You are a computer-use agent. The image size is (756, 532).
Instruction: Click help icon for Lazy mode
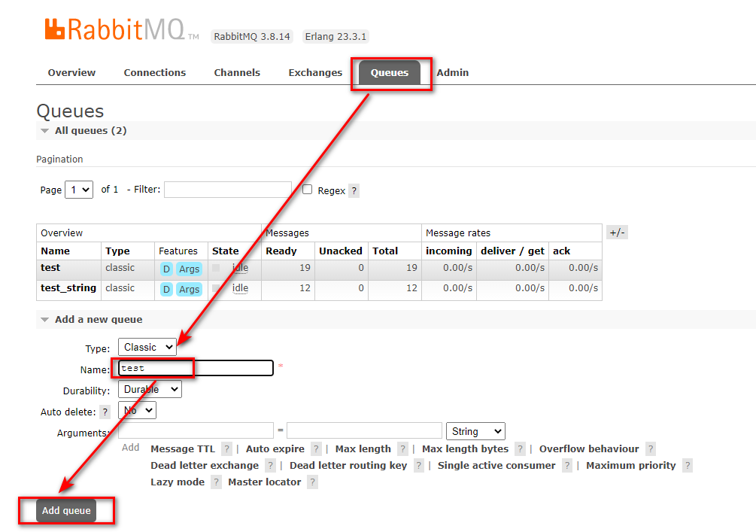216,482
